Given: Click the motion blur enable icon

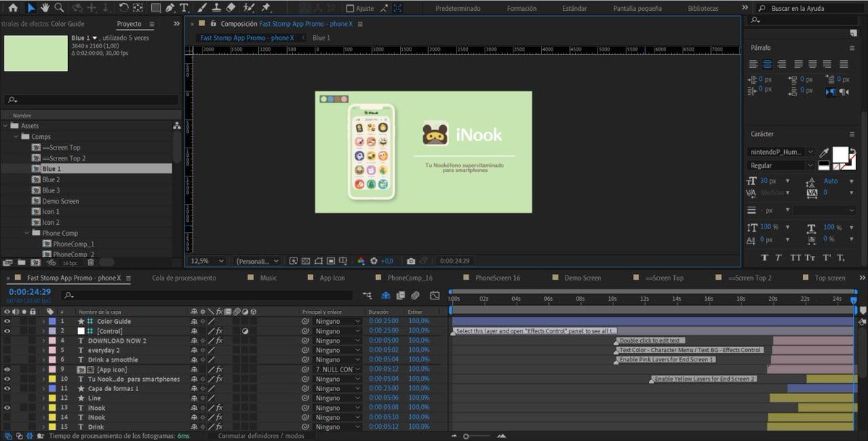Looking at the screenshot, I should tap(415, 296).
